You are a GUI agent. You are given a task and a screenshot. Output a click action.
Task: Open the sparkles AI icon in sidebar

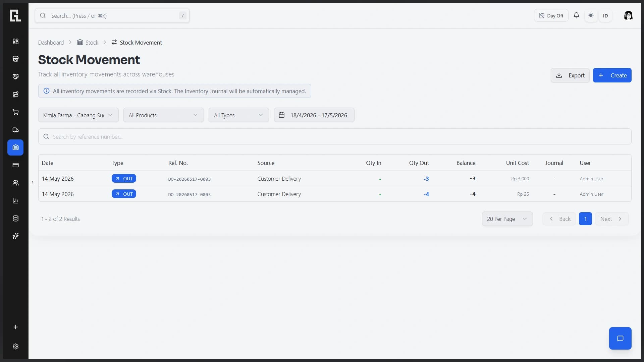click(15, 236)
